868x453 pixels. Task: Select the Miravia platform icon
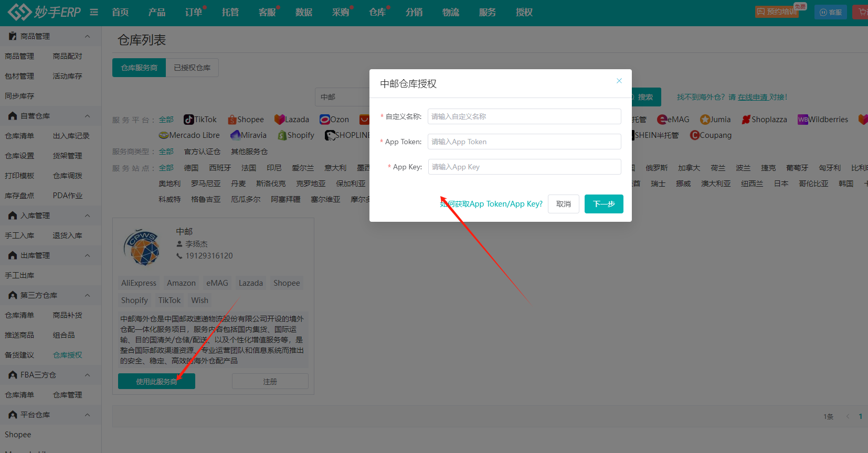236,135
